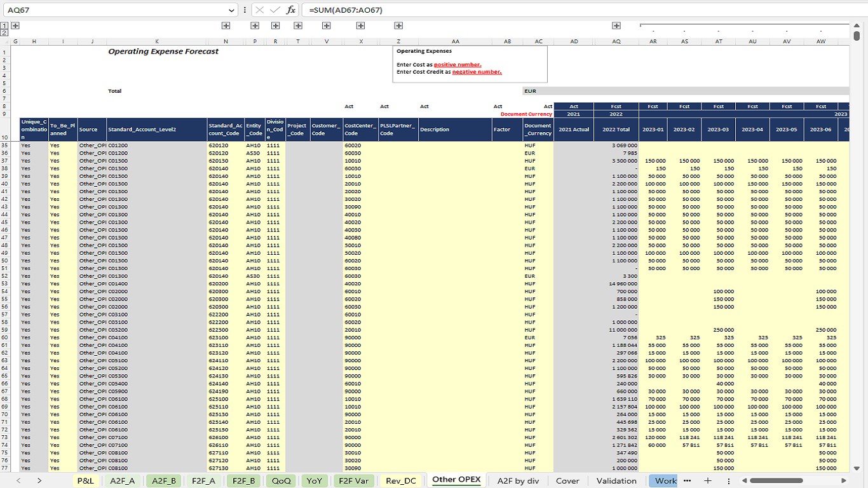Click the Factor column header cell

point(507,130)
